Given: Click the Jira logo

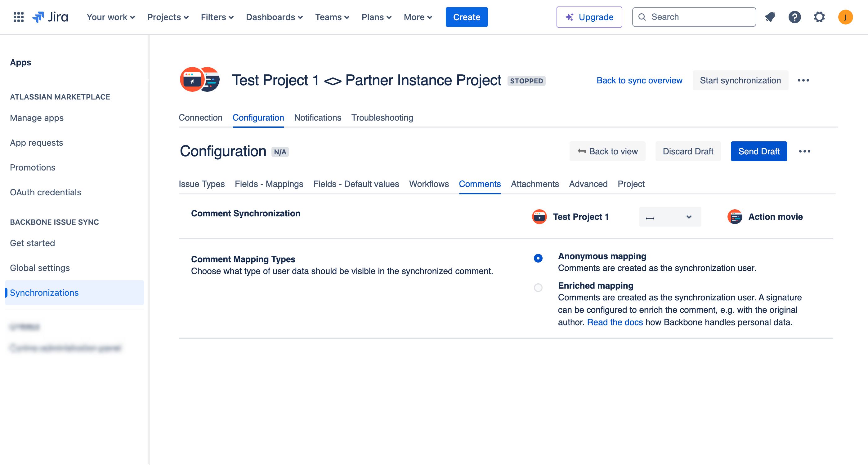Looking at the screenshot, I should (x=50, y=17).
